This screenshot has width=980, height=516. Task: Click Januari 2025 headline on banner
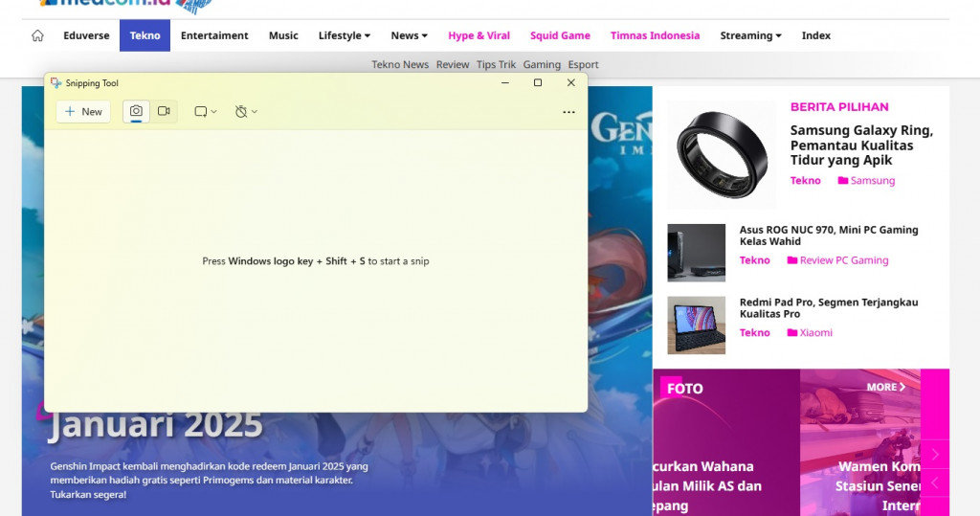click(x=156, y=425)
